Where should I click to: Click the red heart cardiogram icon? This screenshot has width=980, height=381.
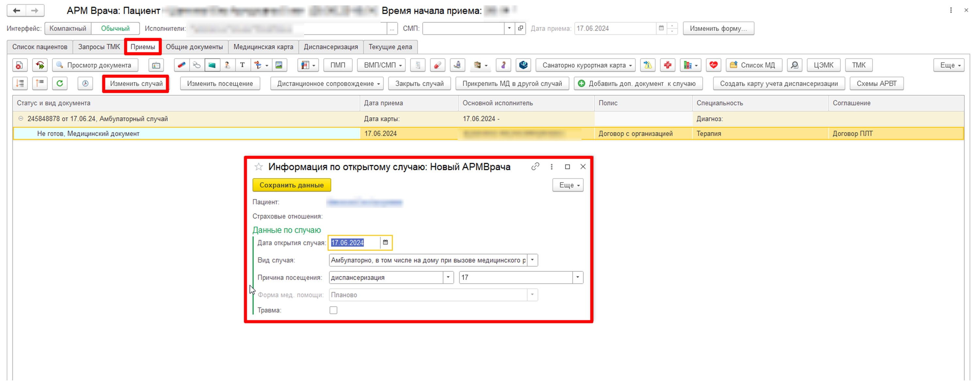713,65
